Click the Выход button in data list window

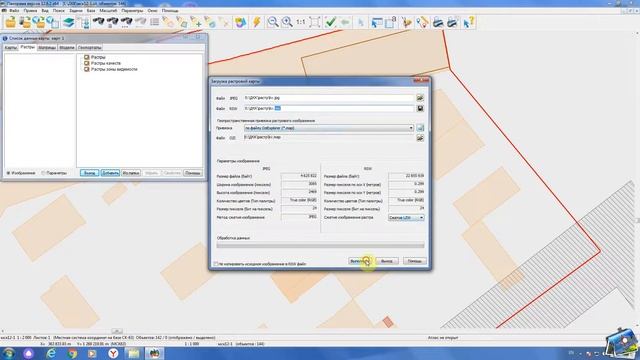89,173
